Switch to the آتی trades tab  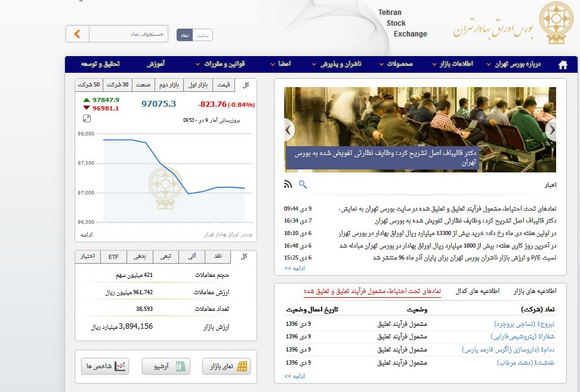click(x=192, y=257)
